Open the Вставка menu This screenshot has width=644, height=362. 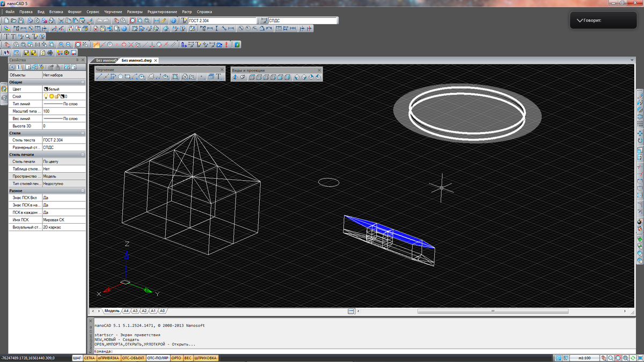tap(56, 12)
